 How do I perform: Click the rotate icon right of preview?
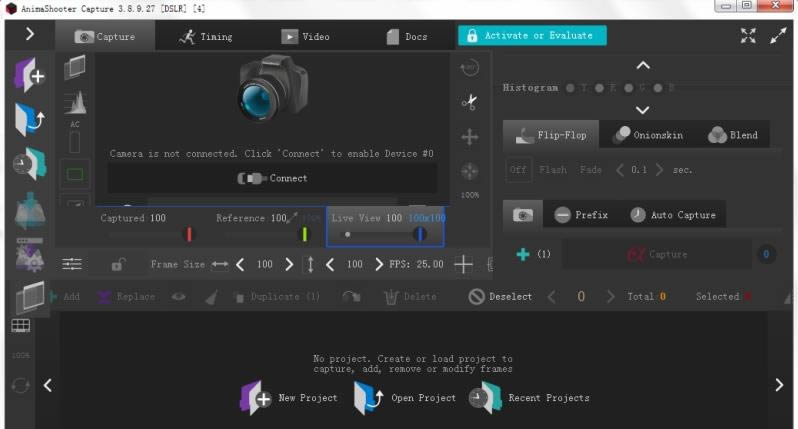(x=469, y=68)
